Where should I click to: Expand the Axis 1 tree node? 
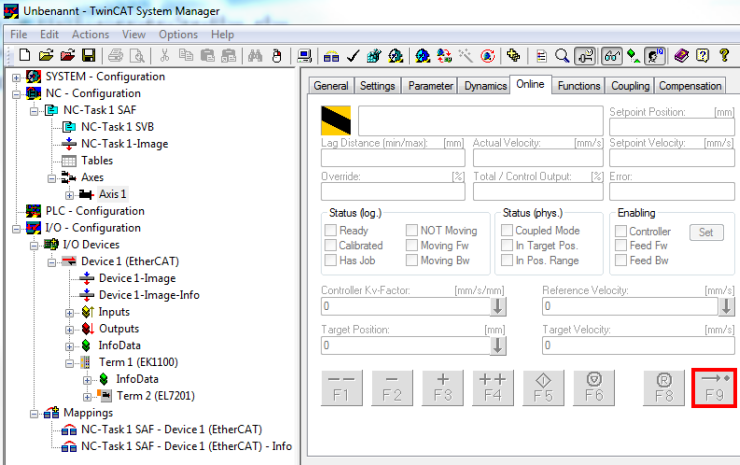(x=69, y=194)
